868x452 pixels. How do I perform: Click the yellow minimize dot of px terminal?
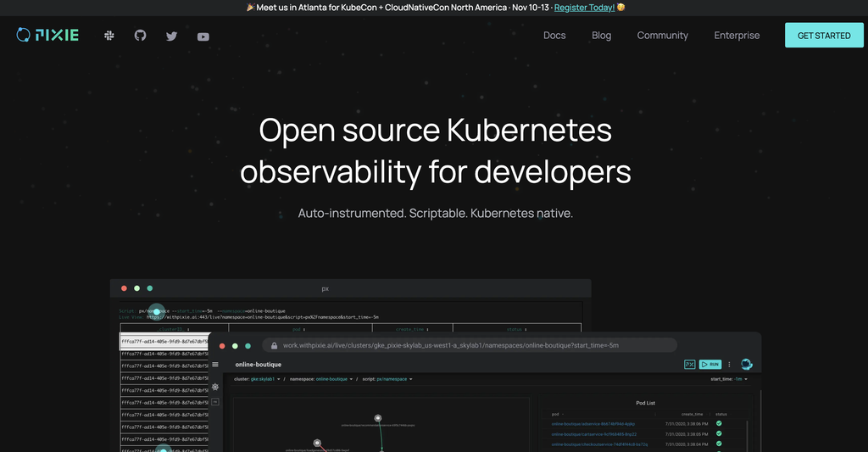[x=136, y=288]
